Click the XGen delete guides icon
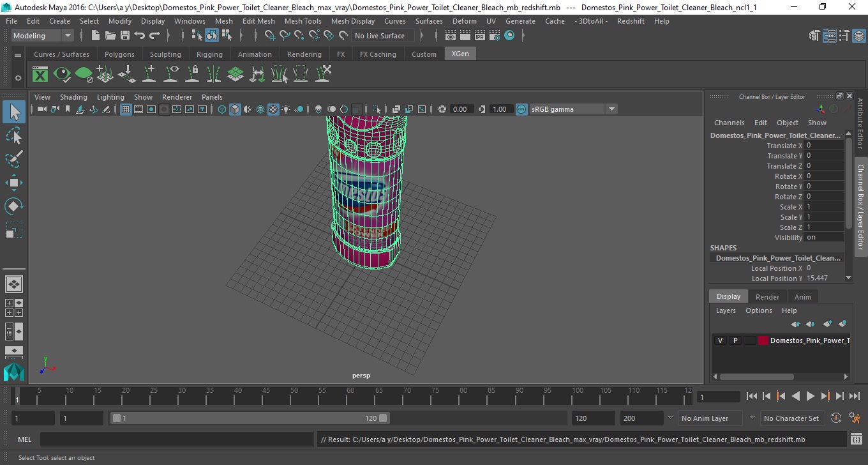The width and height of the screenshot is (868, 465). [323, 75]
